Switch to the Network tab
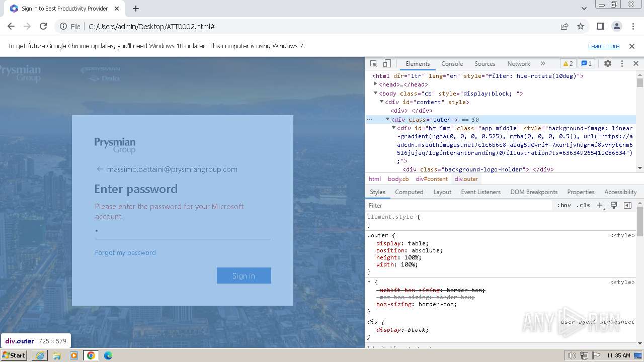The width and height of the screenshot is (644, 362). pyautogui.click(x=519, y=64)
